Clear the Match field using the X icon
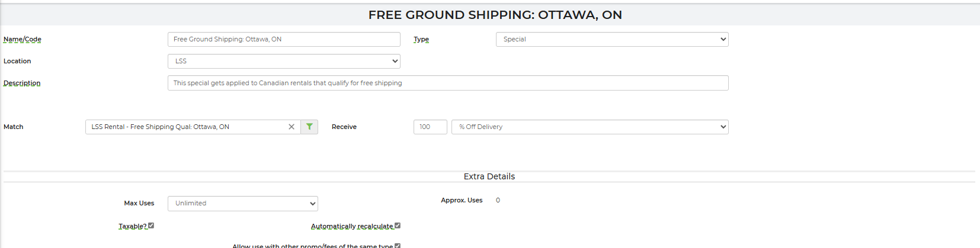 [x=292, y=127]
